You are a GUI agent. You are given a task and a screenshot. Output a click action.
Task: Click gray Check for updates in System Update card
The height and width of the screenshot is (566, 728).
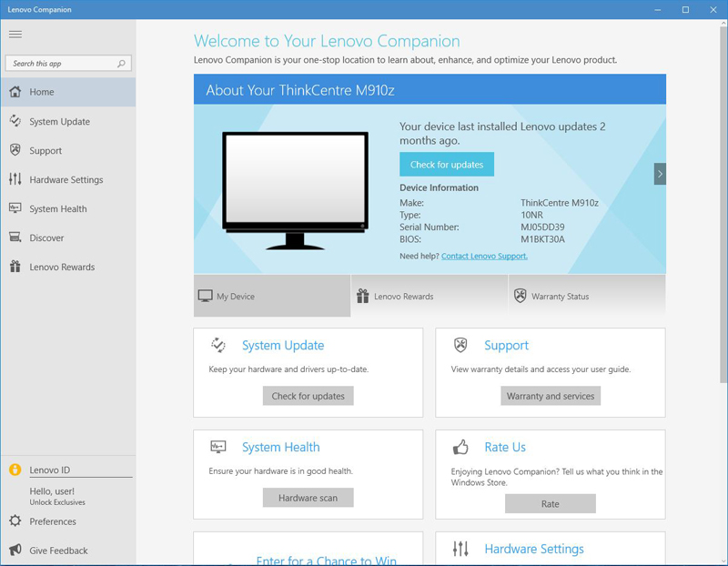[x=308, y=396]
